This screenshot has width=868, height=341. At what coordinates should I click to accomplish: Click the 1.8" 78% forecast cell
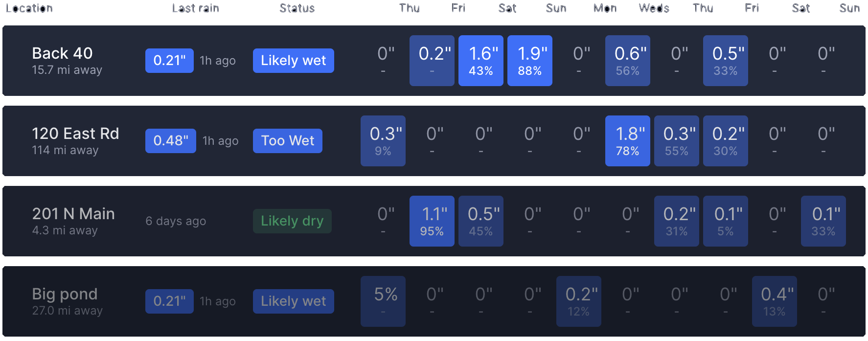point(627,141)
